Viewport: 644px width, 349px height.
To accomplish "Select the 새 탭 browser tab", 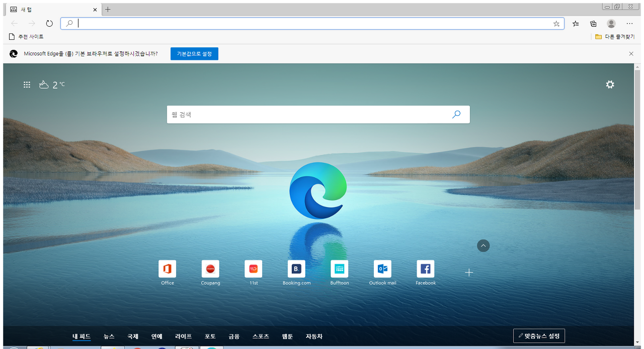I will click(52, 10).
